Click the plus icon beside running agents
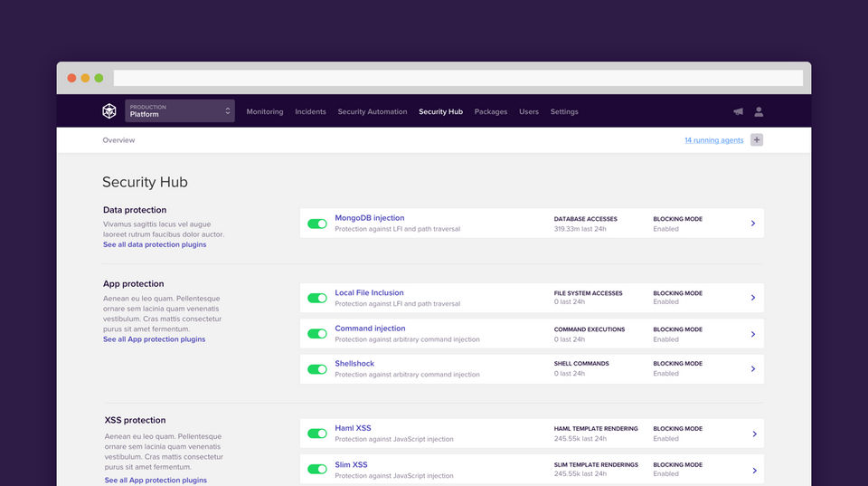Screen dimensions: 868x486 point(757,139)
